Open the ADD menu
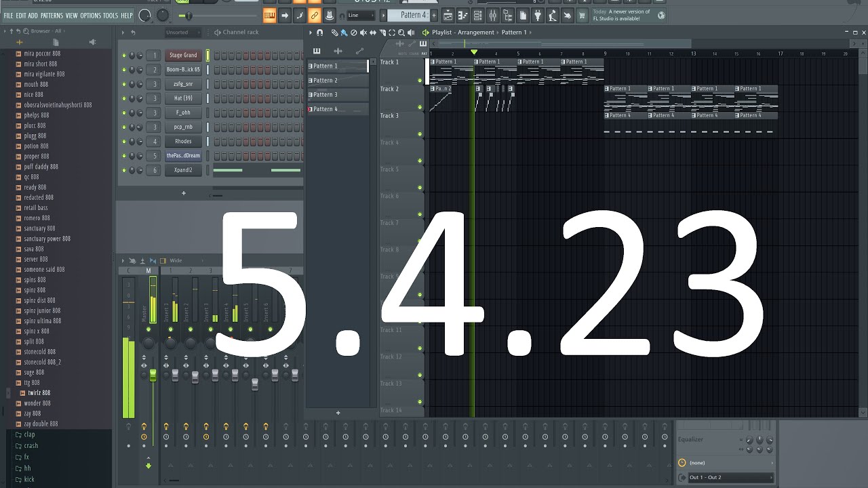Screen dimensions: 868x488 33,16
